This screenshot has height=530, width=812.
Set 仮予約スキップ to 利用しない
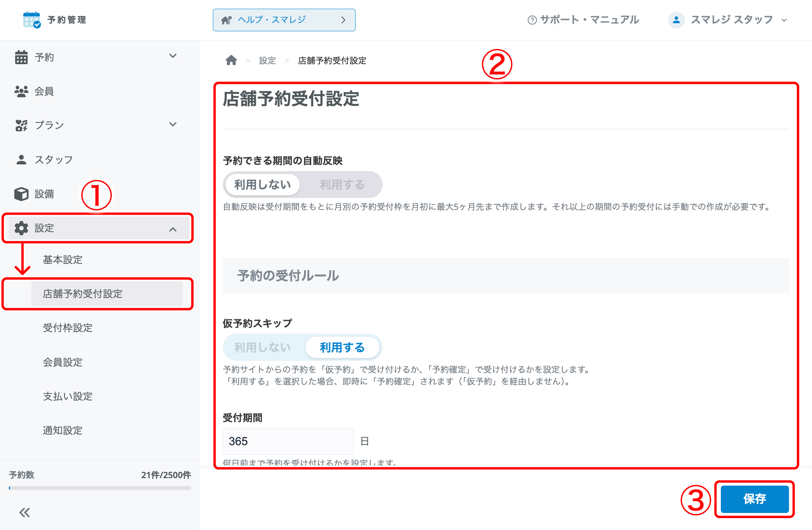[262, 347]
